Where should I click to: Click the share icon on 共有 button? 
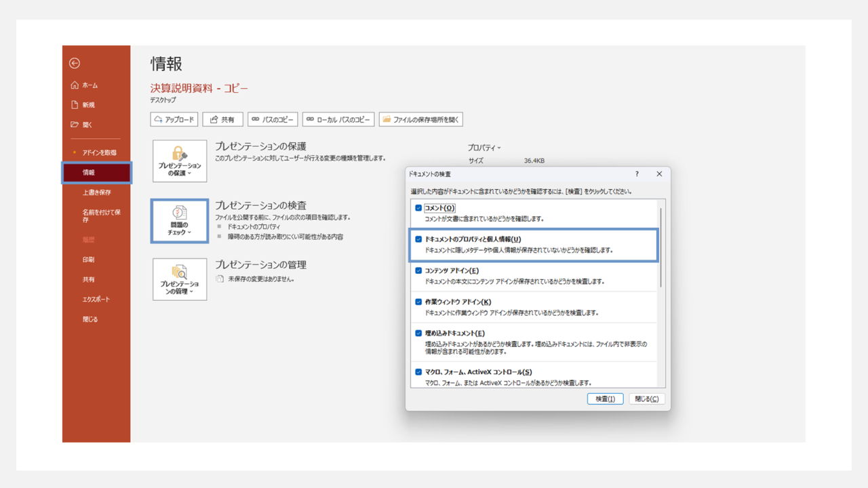[214, 119]
